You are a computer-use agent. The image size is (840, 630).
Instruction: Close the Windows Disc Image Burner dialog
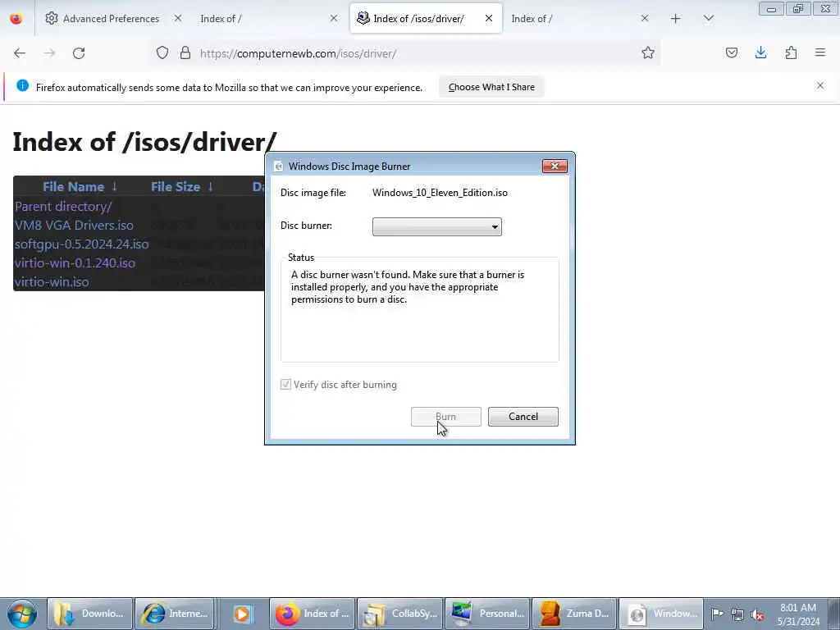(555, 166)
